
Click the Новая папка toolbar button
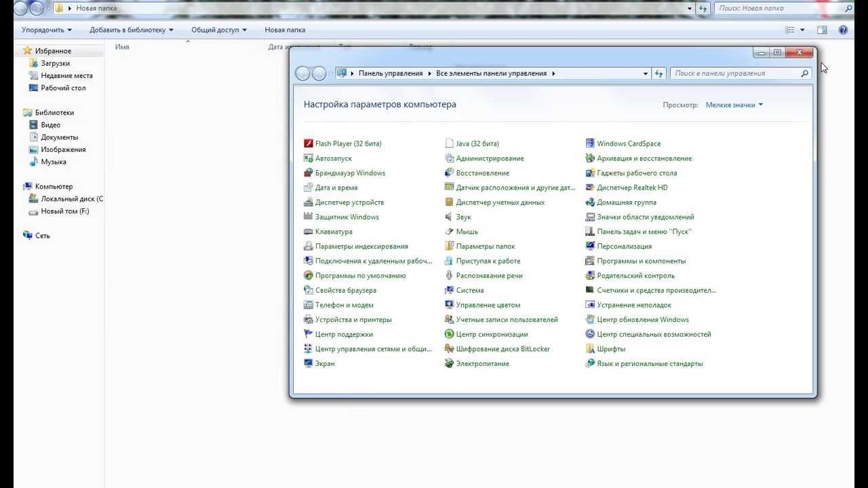tap(285, 30)
